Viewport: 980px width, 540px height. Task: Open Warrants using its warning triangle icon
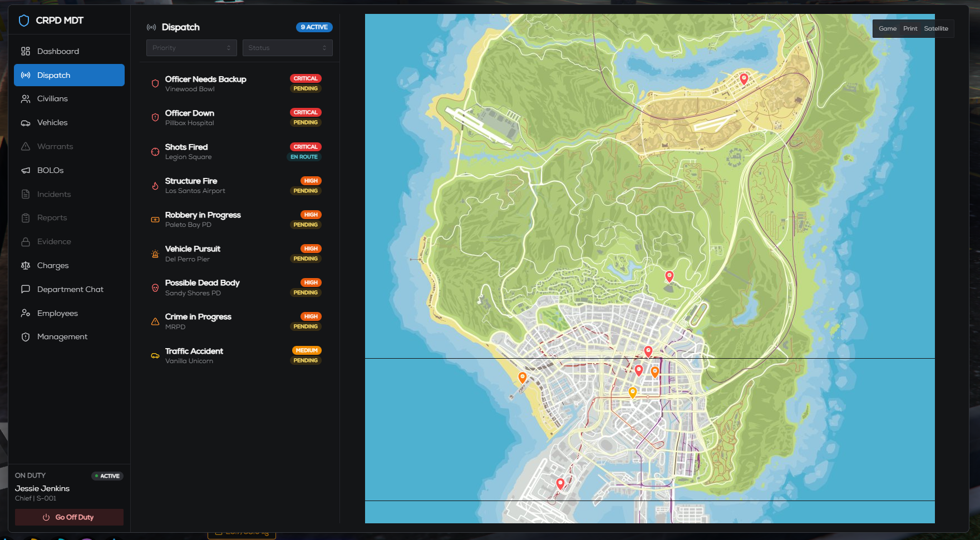(26, 147)
